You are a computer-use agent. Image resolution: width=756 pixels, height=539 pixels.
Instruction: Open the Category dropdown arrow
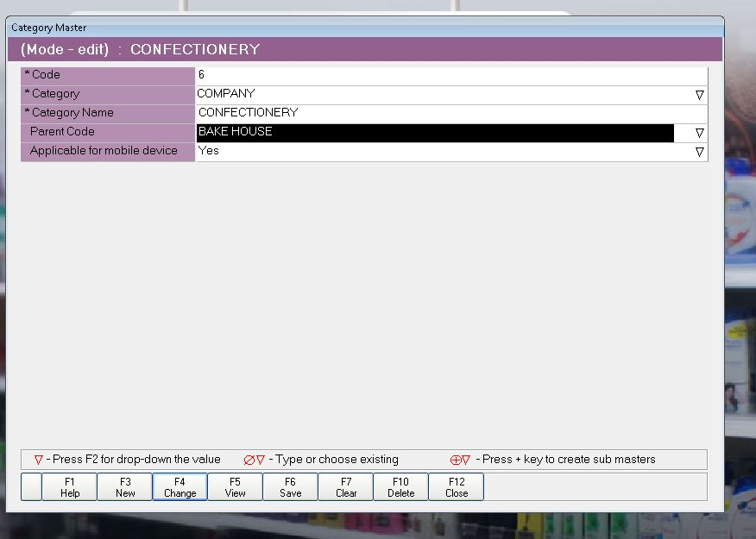coord(700,95)
